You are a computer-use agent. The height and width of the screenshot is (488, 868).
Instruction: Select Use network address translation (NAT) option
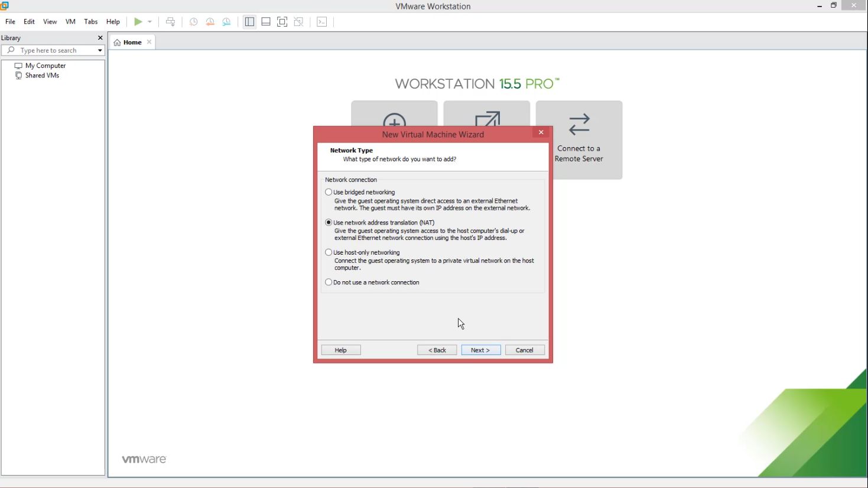[x=329, y=223]
